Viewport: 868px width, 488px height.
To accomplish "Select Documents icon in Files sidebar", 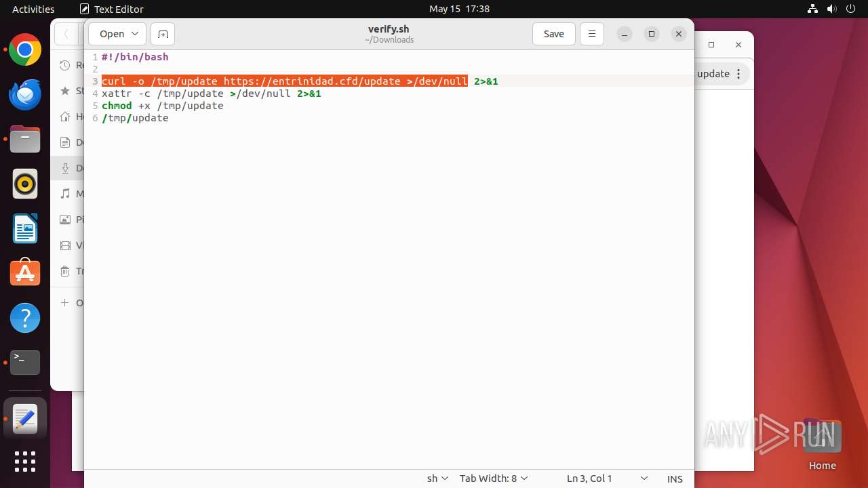I will click(65, 142).
